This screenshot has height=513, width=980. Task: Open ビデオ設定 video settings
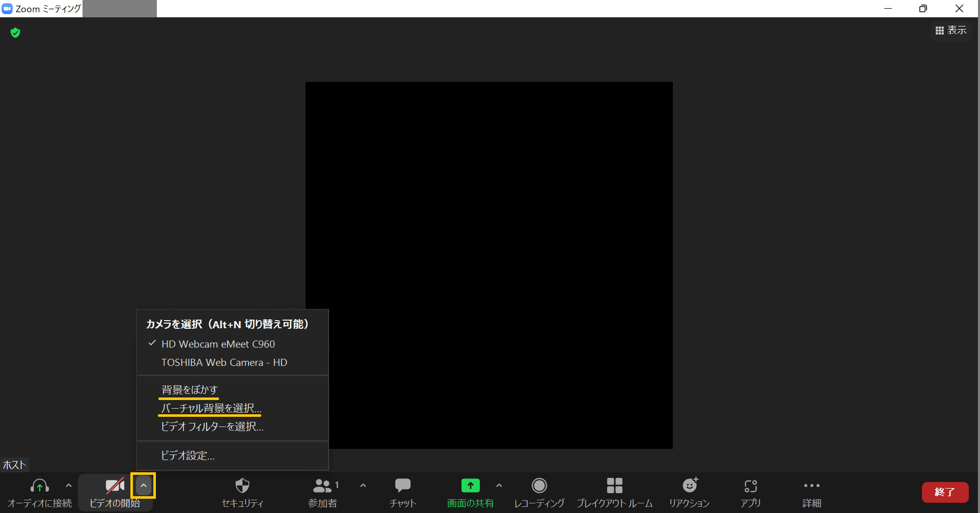(x=187, y=455)
